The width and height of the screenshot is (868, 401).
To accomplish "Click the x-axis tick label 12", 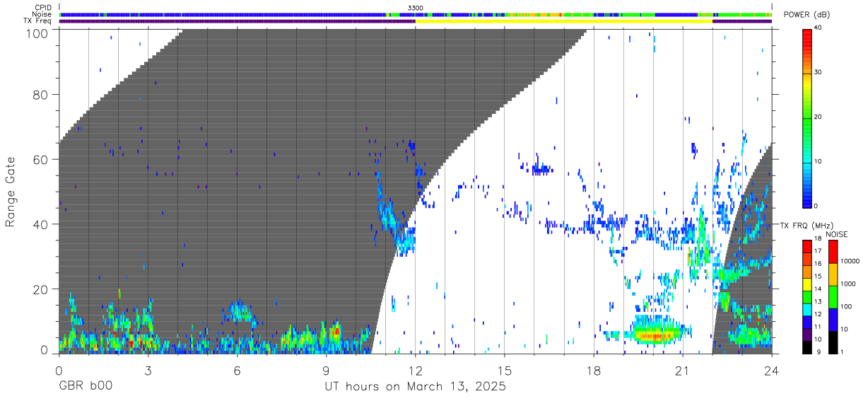I will (x=415, y=371).
